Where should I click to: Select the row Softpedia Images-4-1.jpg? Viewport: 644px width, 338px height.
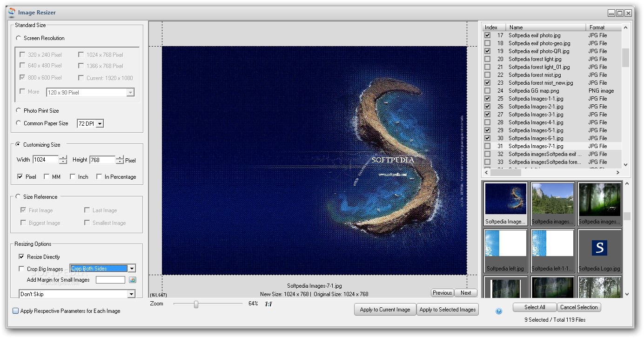(551, 122)
